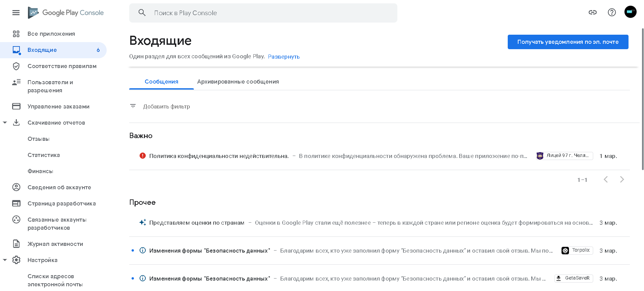The image size is (644, 291).
Task: Open Финансы in the sidebar
Action: pyautogui.click(x=40, y=171)
